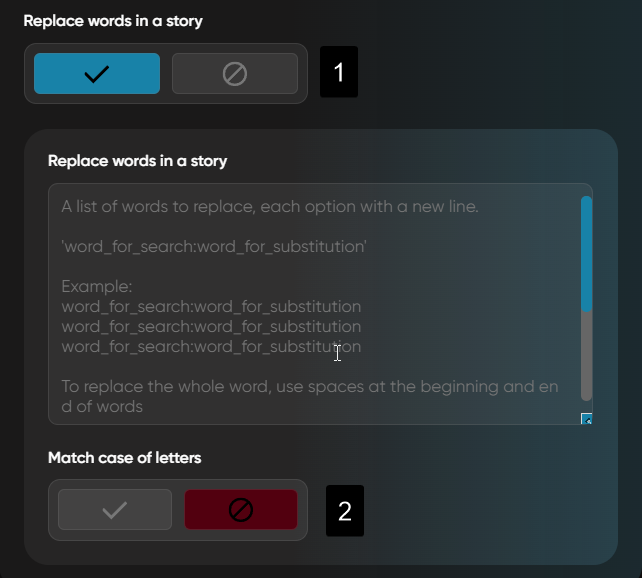Click the prohibition icon in the top toggle
This screenshot has width=642, height=578.
235,74
